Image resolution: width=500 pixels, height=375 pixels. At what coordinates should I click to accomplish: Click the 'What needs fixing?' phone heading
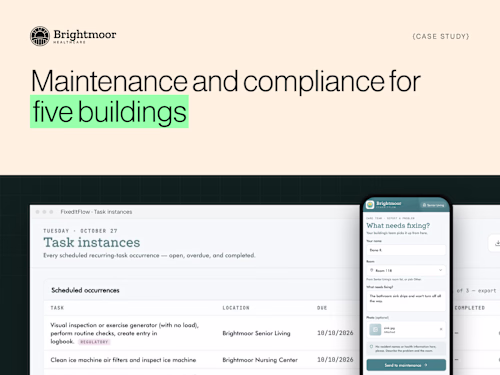pos(398,226)
